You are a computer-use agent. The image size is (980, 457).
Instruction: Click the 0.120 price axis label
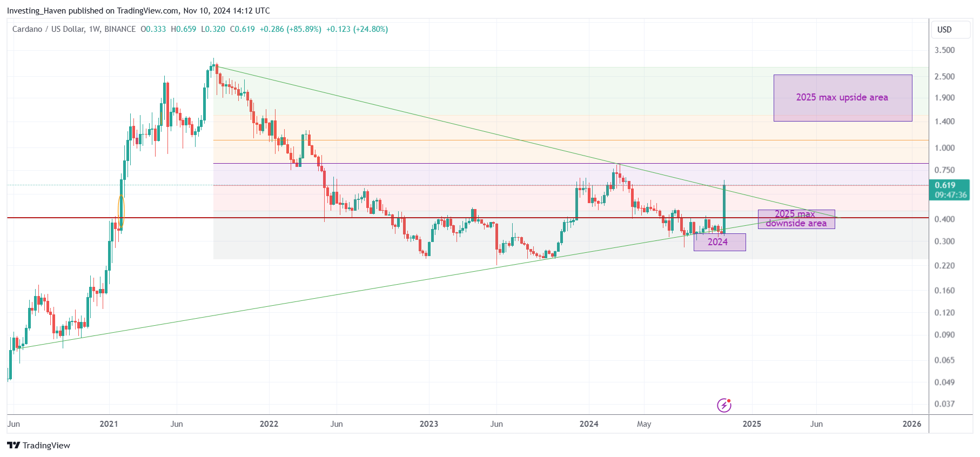(944, 313)
